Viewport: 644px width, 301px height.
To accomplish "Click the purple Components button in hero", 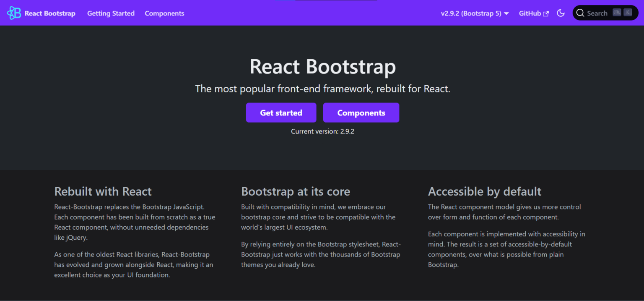I will coord(361,113).
